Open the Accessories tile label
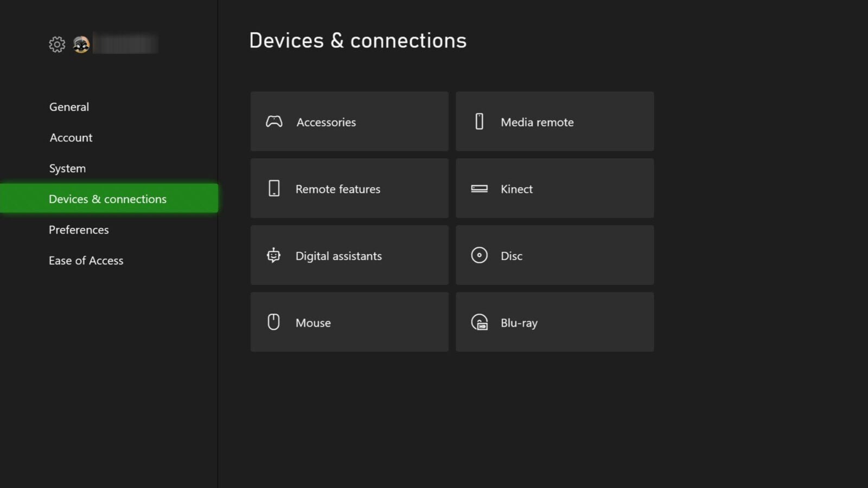This screenshot has width=868, height=488. (x=326, y=123)
